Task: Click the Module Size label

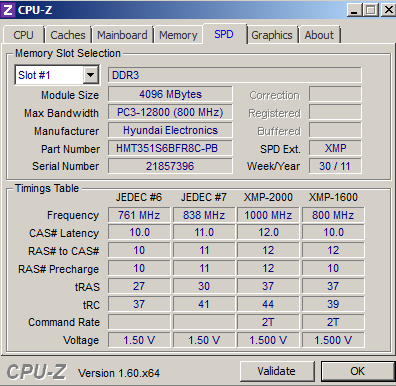Action: tap(70, 95)
